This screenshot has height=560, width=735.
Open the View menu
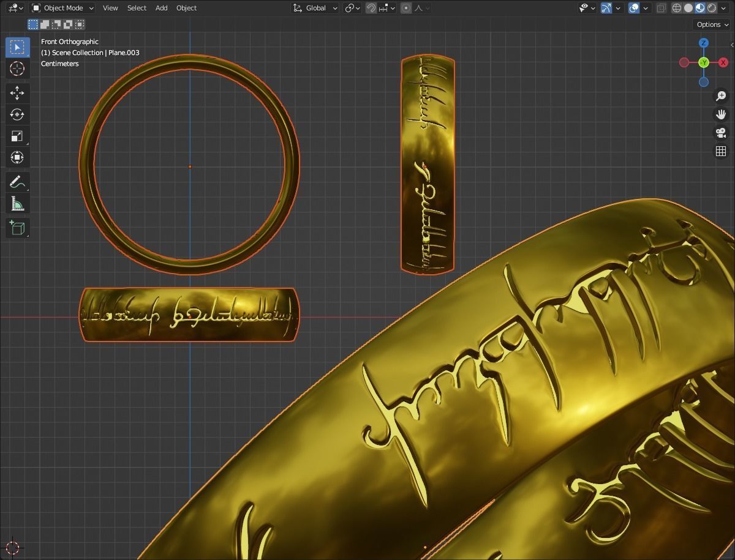coord(110,8)
